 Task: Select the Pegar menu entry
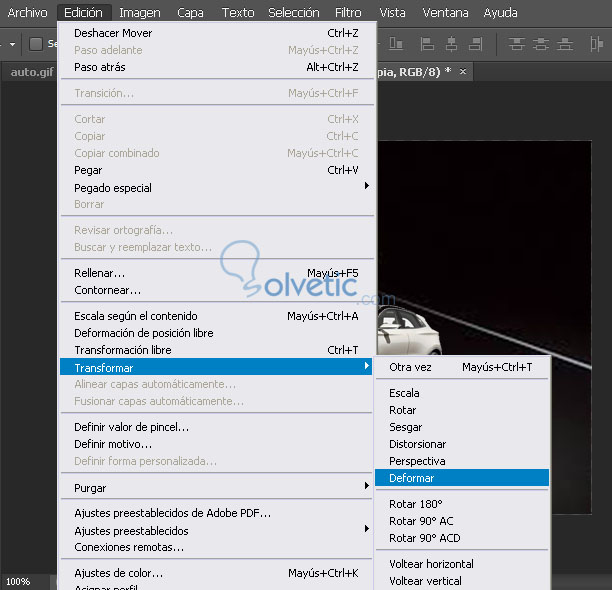[x=217, y=170]
